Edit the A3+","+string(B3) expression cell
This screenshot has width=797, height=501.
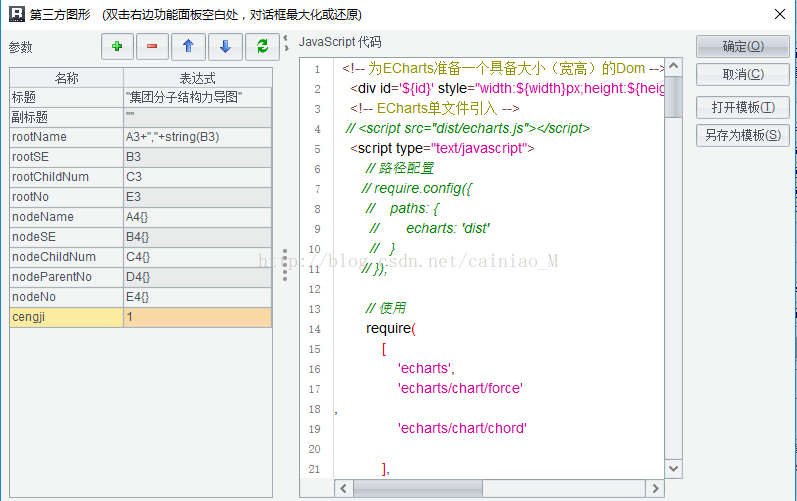coord(198,137)
